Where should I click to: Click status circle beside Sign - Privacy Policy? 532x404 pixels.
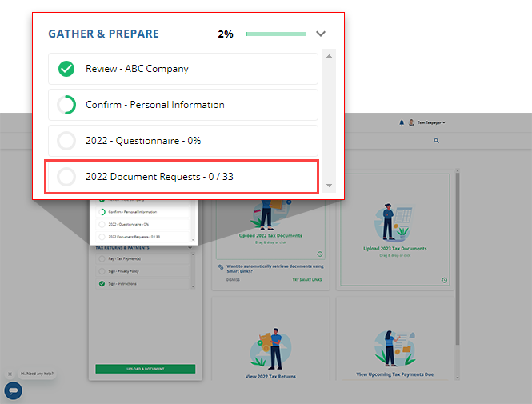coord(102,271)
